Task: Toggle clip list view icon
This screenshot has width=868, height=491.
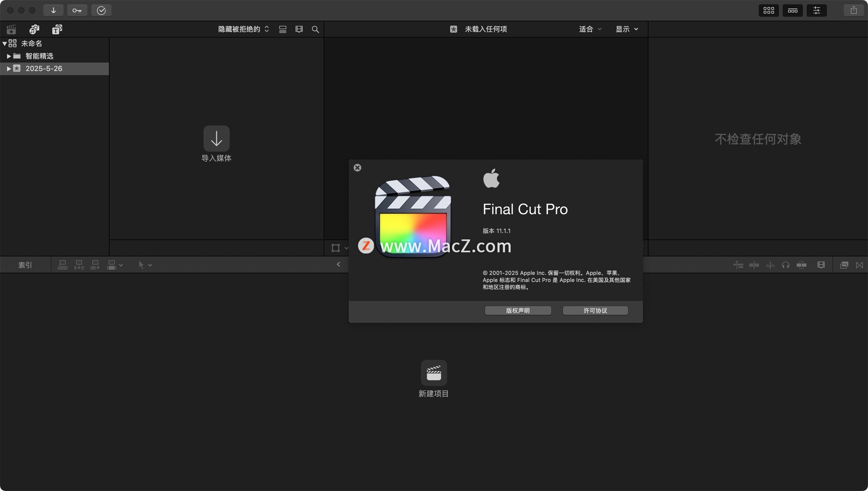Action: coord(283,29)
